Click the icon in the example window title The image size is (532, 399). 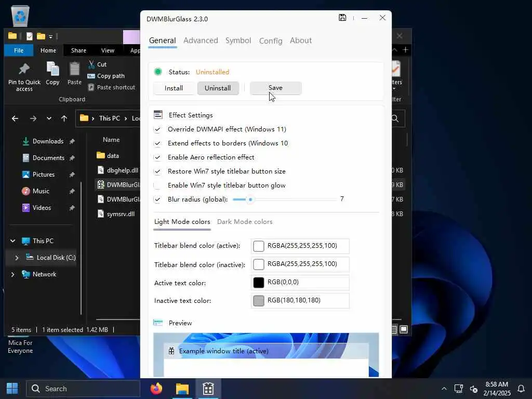(171, 351)
